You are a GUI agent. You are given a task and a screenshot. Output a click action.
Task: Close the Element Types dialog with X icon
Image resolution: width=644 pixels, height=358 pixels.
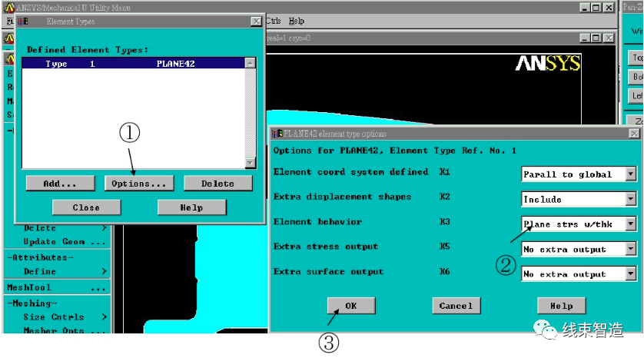click(256, 22)
